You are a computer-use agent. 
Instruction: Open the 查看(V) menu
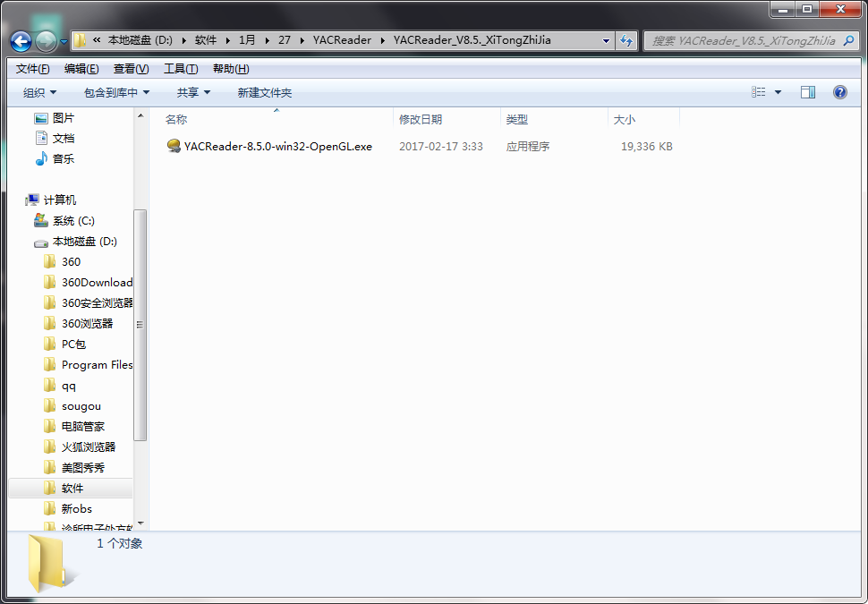[132, 69]
